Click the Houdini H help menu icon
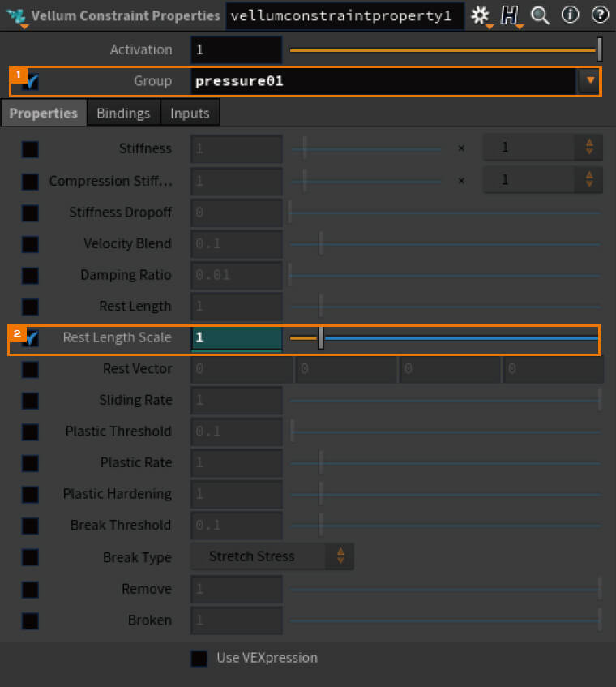 (x=510, y=16)
